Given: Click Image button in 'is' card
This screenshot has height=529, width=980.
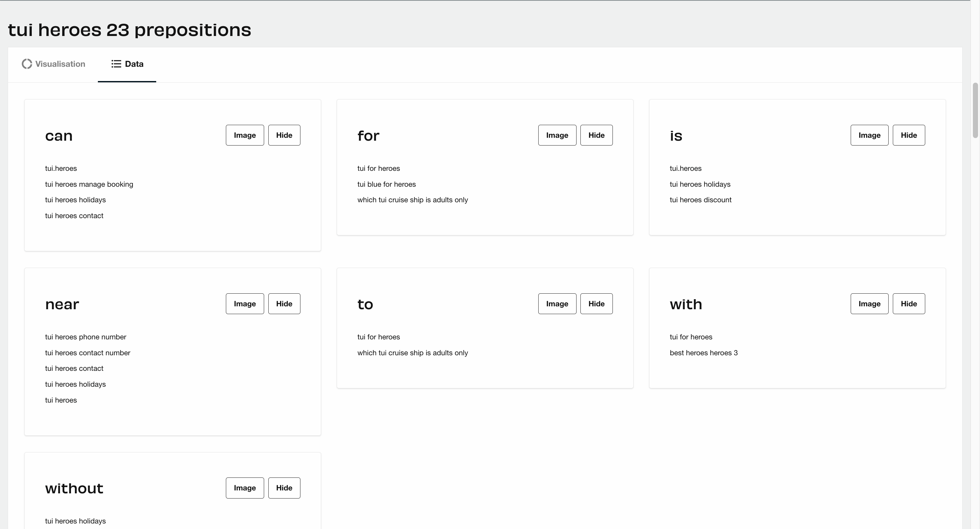Looking at the screenshot, I should (869, 135).
